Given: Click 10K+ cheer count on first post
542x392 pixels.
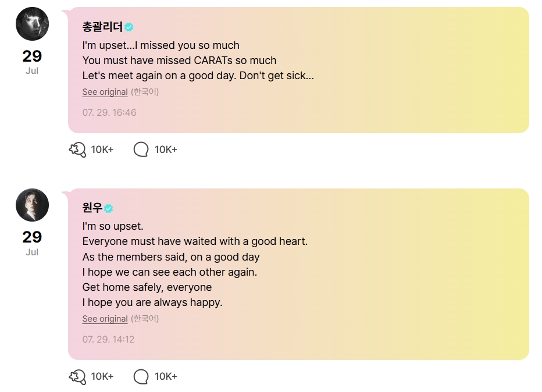Looking at the screenshot, I should pyautogui.click(x=102, y=149).
